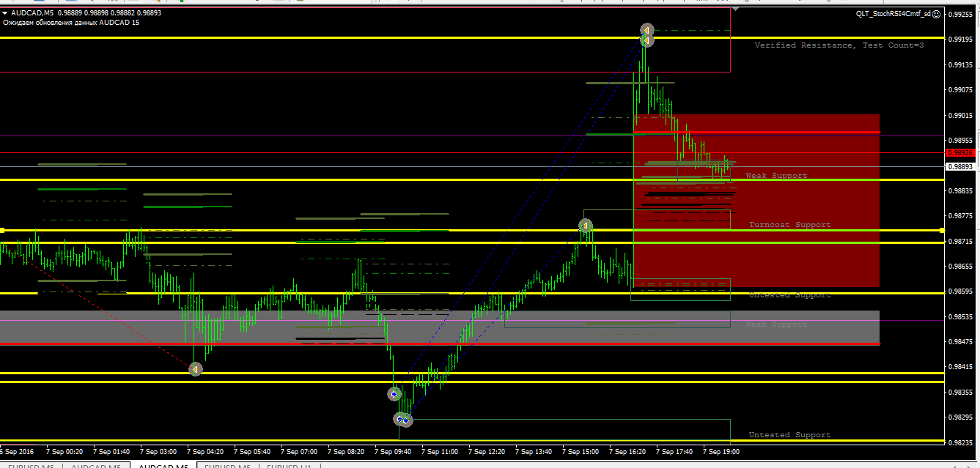
Task: Click the 0.98355 price scale value
Action: click(x=961, y=393)
